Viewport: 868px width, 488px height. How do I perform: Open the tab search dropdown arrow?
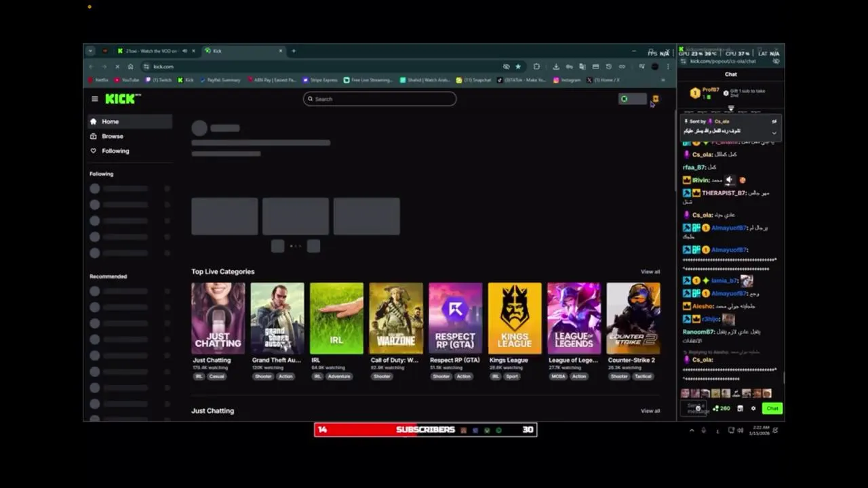tap(90, 51)
